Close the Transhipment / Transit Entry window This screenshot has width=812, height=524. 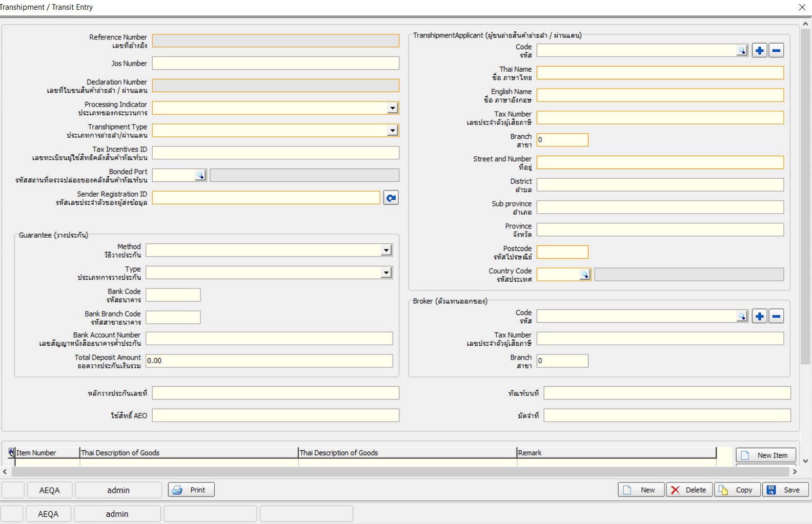pos(802,7)
